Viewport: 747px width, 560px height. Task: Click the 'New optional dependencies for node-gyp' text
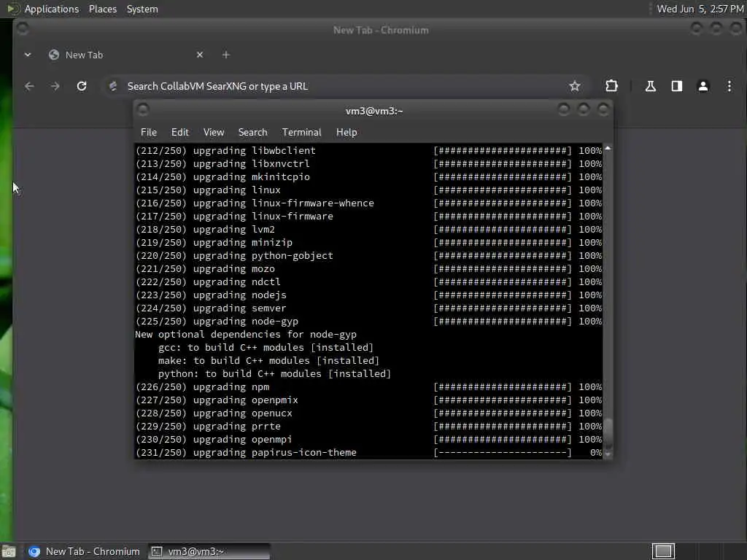246,334
